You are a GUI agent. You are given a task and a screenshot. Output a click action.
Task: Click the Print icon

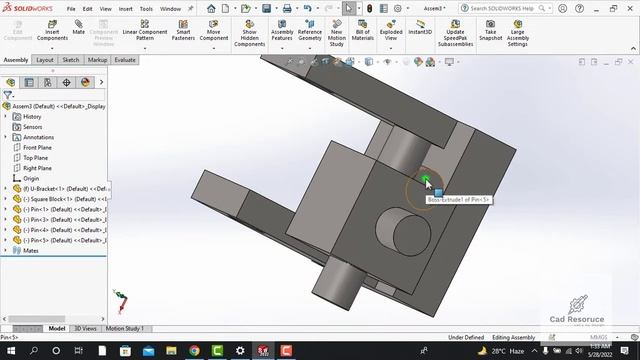point(287,8)
